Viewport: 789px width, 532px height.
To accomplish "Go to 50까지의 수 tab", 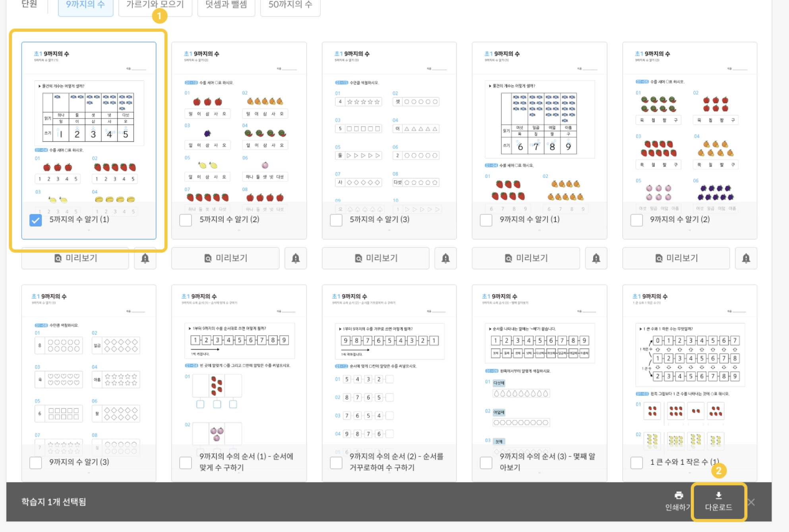I will [290, 5].
